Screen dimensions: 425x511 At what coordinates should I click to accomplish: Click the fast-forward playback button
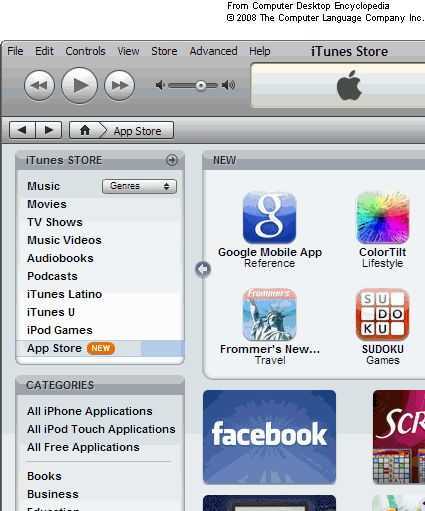pos(120,85)
